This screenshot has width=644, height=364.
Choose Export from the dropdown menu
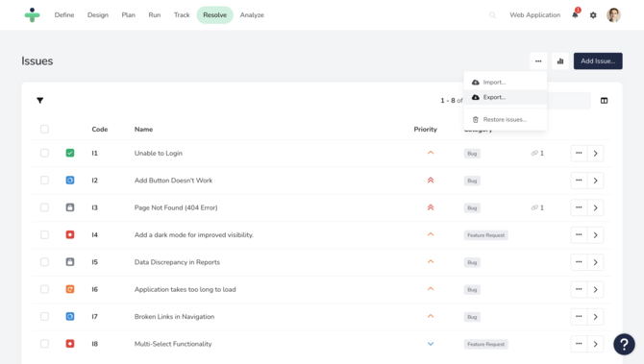[506, 97]
